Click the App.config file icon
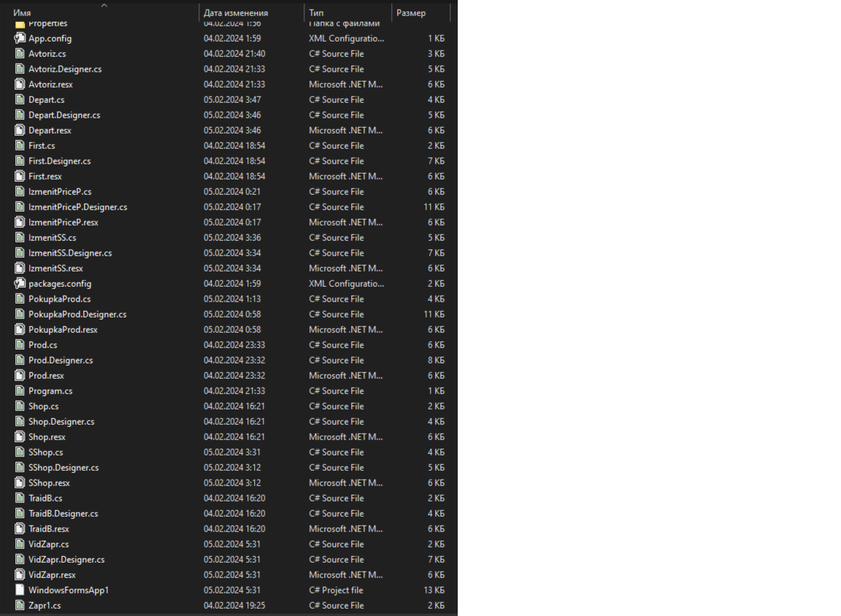 tap(20, 39)
